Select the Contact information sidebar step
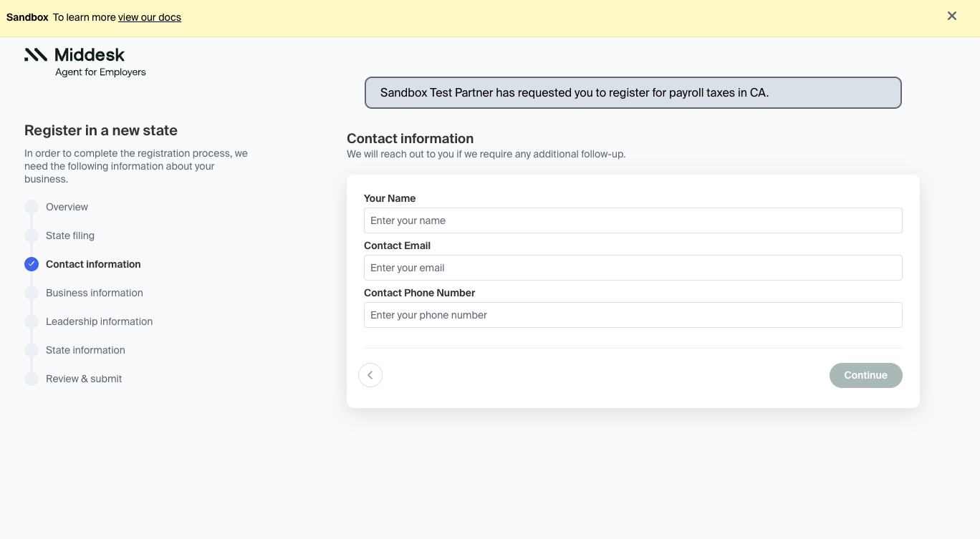The width and height of the screenshot is (980, 539). [93, 264]
